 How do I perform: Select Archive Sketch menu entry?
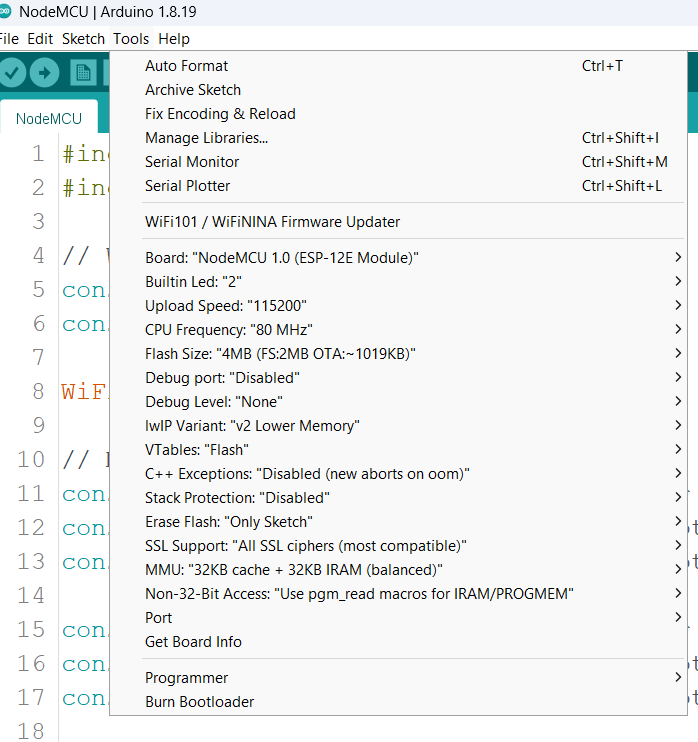398,90
